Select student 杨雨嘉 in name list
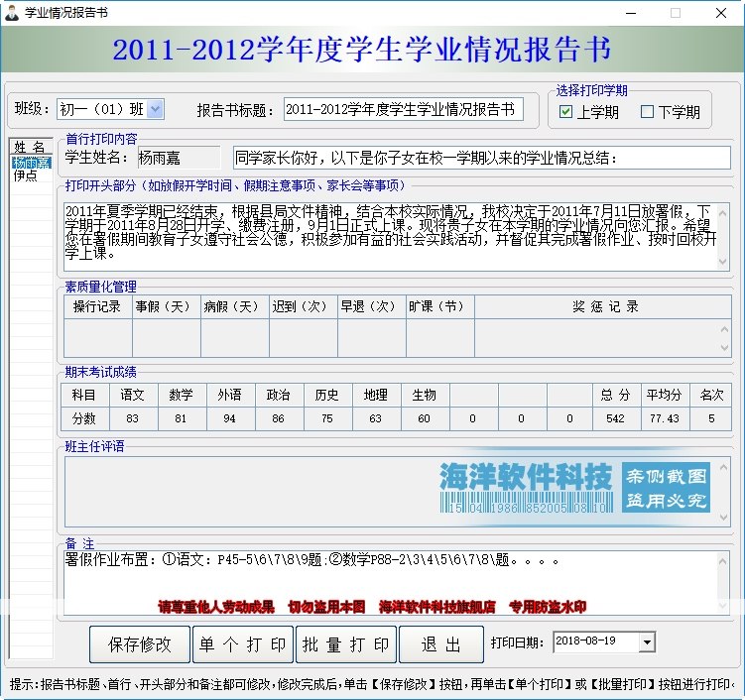Screen dimensions: 745x700 coord(32,163)
